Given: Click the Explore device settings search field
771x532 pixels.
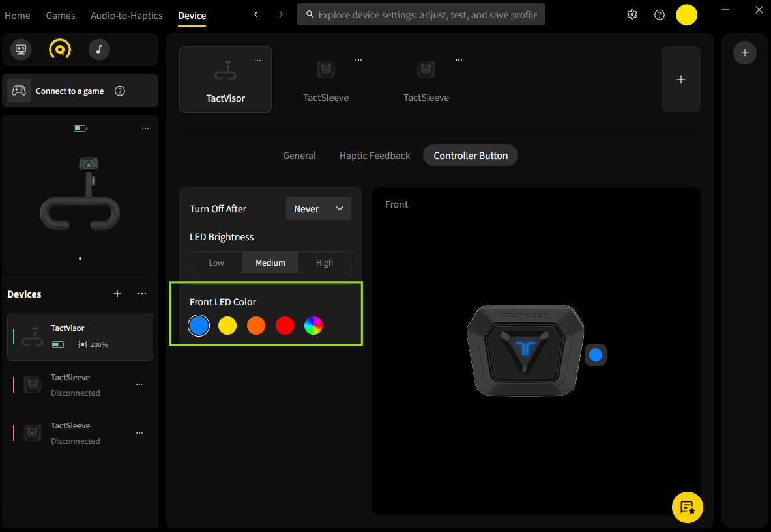Looking at the screenshot, I should point(421,14).
